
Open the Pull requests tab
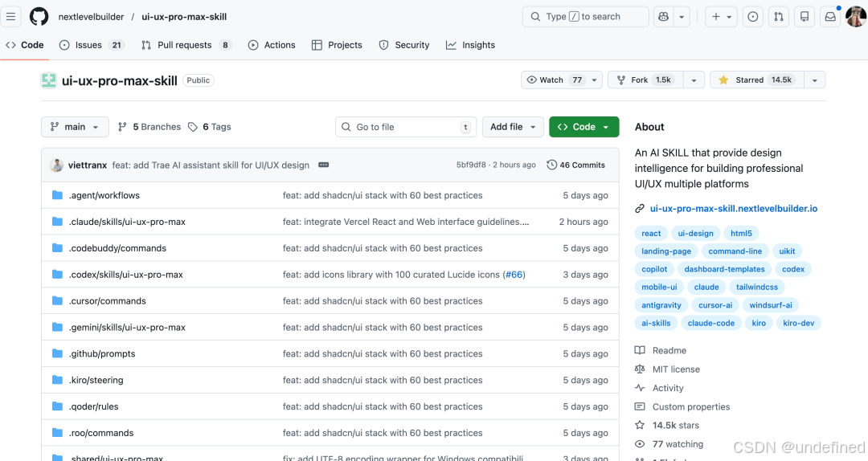tap(186, 45)
